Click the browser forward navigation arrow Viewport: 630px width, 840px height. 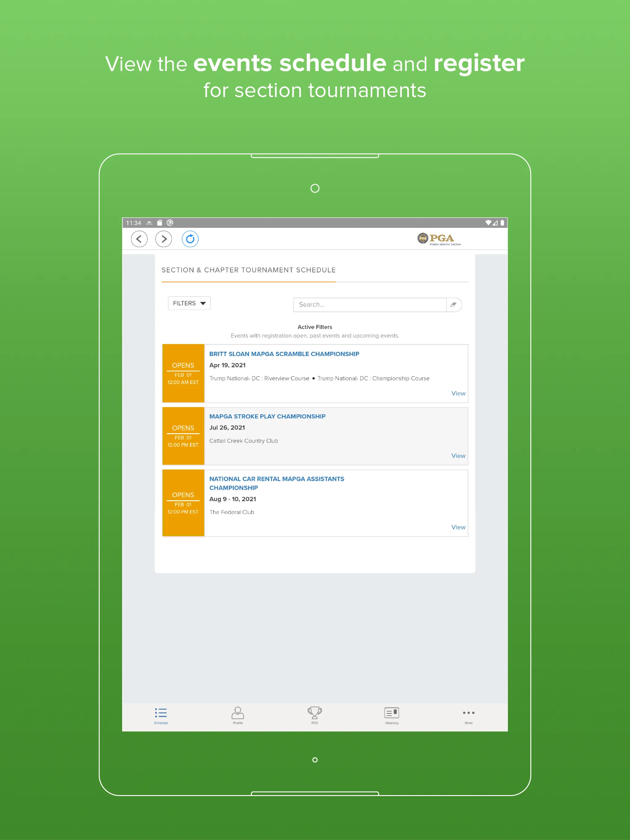point(164,239)
